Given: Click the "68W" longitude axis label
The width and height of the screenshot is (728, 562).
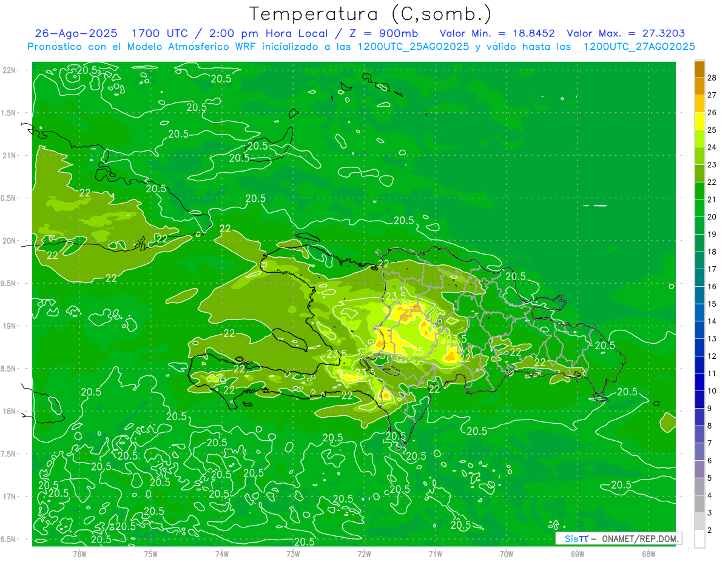Looking at the screenshot, I should 649,554.
